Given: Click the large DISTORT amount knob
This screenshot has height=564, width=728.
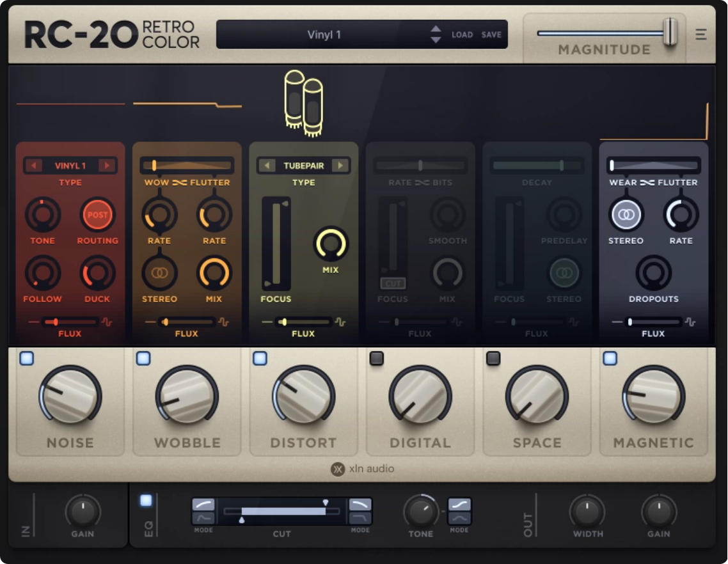Looking at the screenshot, I should (x=304, y=397).
